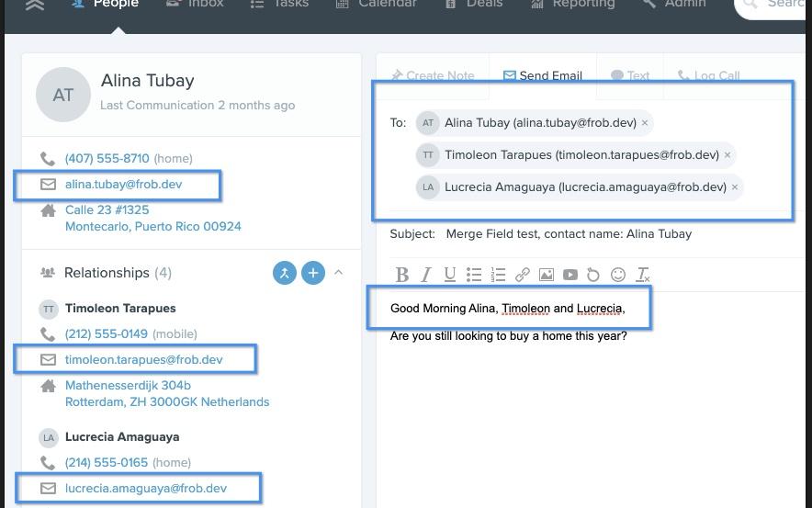Screen dimensions: 812x508
Task: Insert an image into the email
Action: (546, 275)
